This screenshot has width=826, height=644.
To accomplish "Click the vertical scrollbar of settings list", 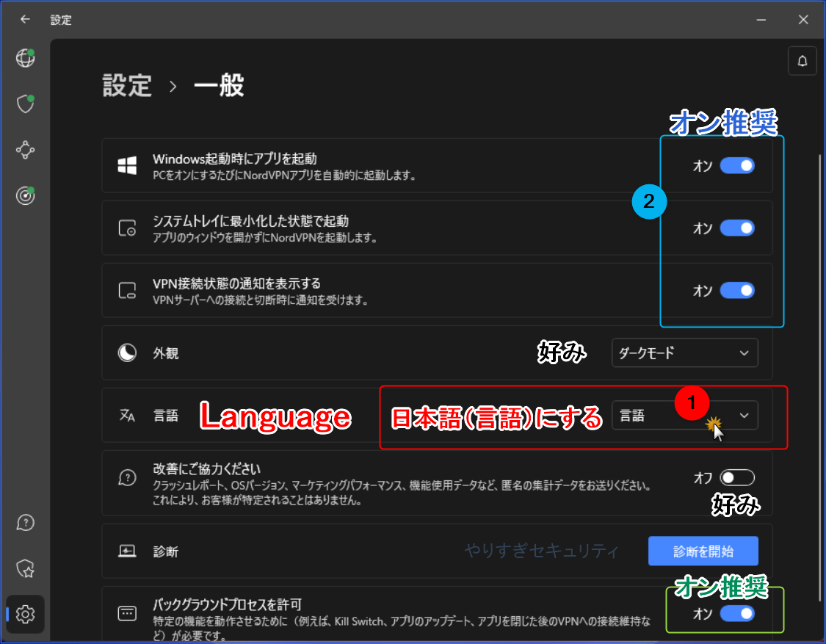I will coord(821,377).
